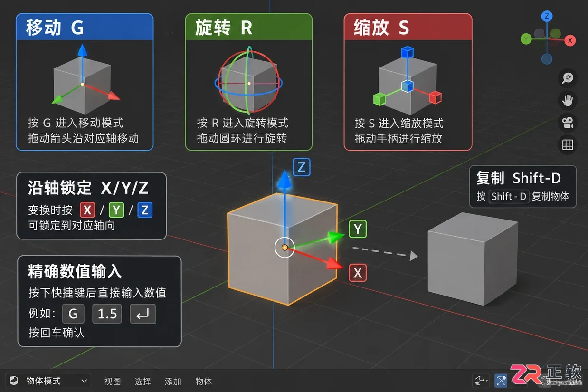Click the green Y axis gizmo circle

tap(525, 39)
